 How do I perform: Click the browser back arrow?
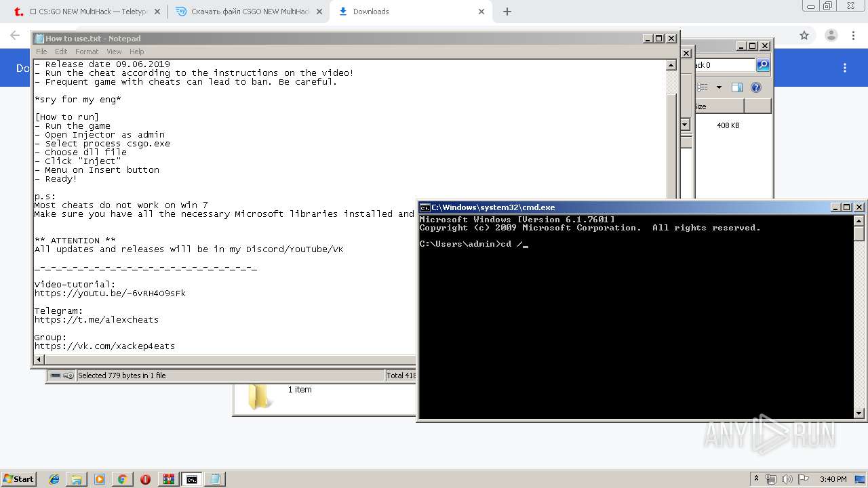pyautogui.click(x=15, y=35)
